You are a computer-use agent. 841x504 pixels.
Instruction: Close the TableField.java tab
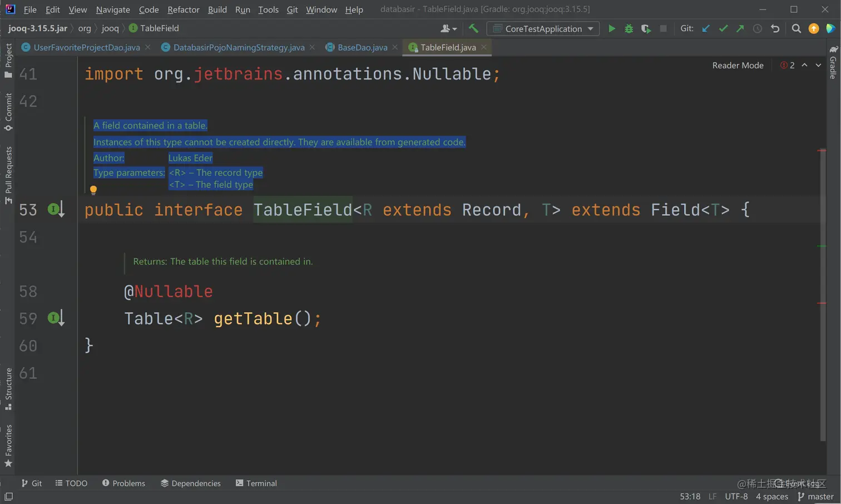pyautogui.click(x=484, y=47)
